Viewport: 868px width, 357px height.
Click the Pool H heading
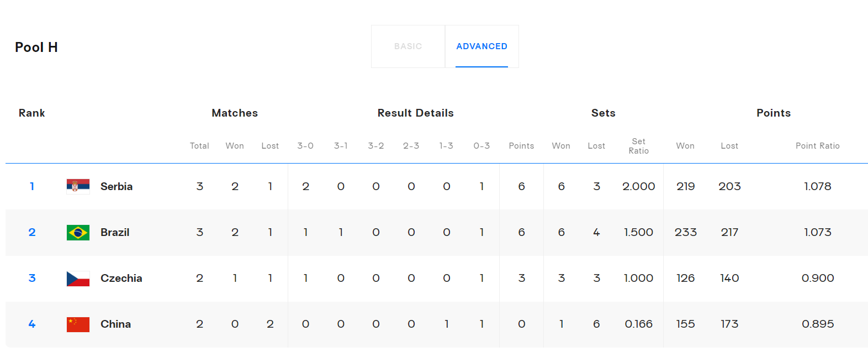coord(36,48)
